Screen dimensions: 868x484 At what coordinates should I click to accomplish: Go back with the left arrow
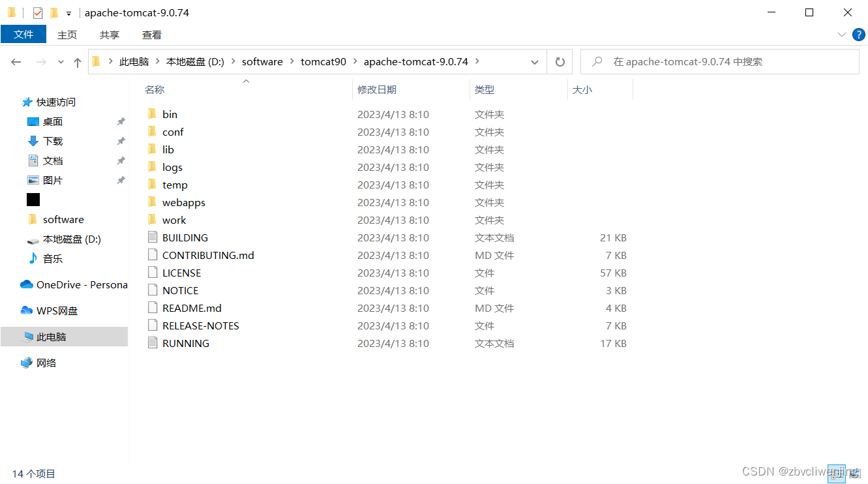pos(16,62)
